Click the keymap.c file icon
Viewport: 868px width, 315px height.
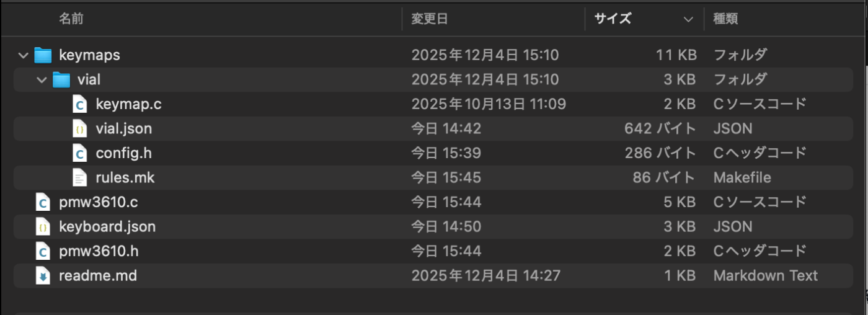click(79, 104)
